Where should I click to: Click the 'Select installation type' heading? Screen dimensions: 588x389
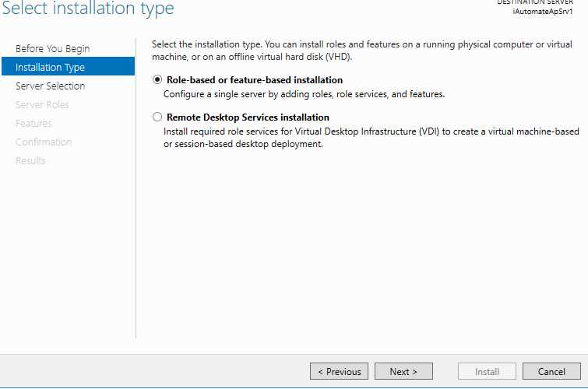click(90, 9)
